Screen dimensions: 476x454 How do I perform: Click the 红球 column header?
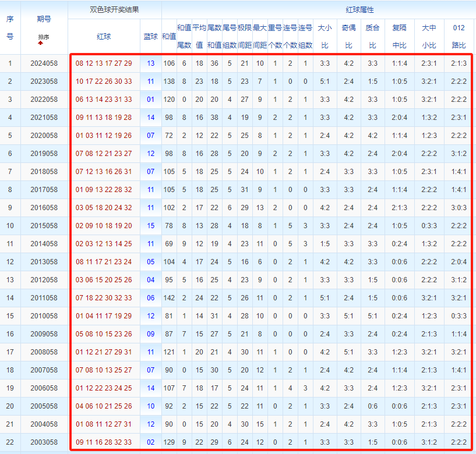104,36
